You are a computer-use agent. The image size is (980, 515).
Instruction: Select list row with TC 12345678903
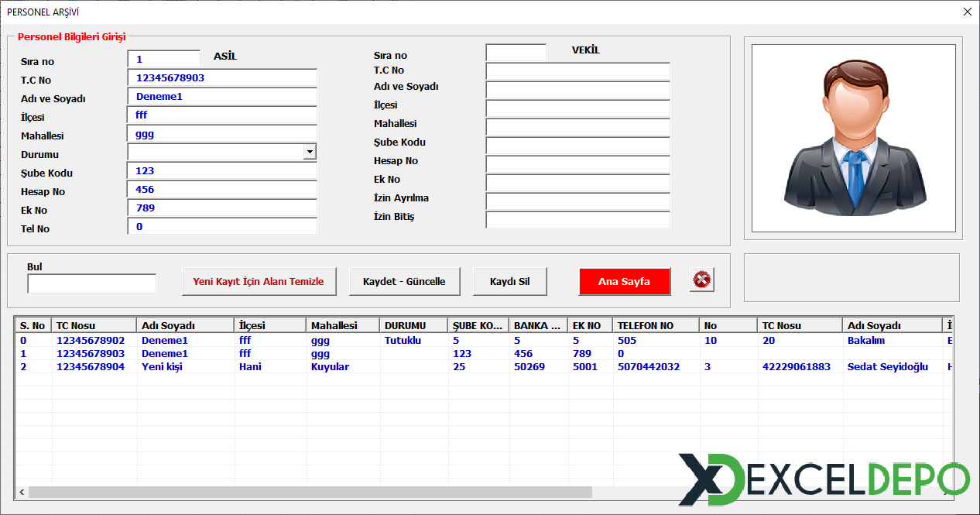coord(484,353)
